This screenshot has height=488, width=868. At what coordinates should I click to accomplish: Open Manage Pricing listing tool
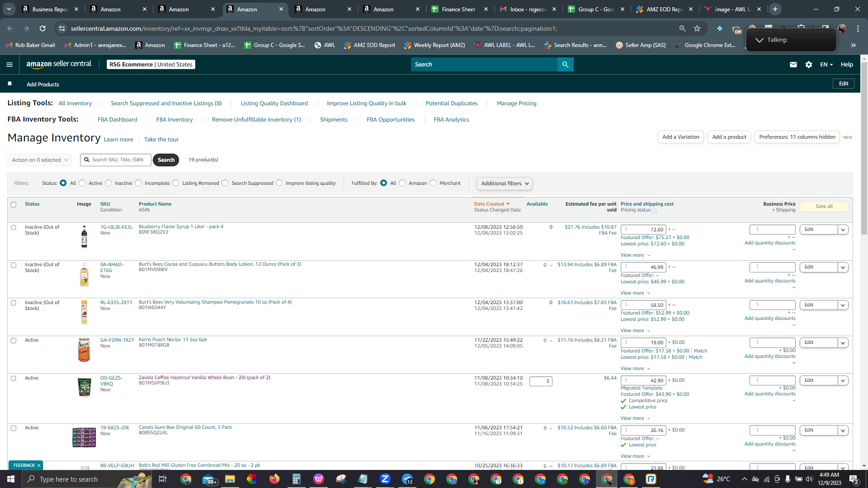click(x=517, y=103)
